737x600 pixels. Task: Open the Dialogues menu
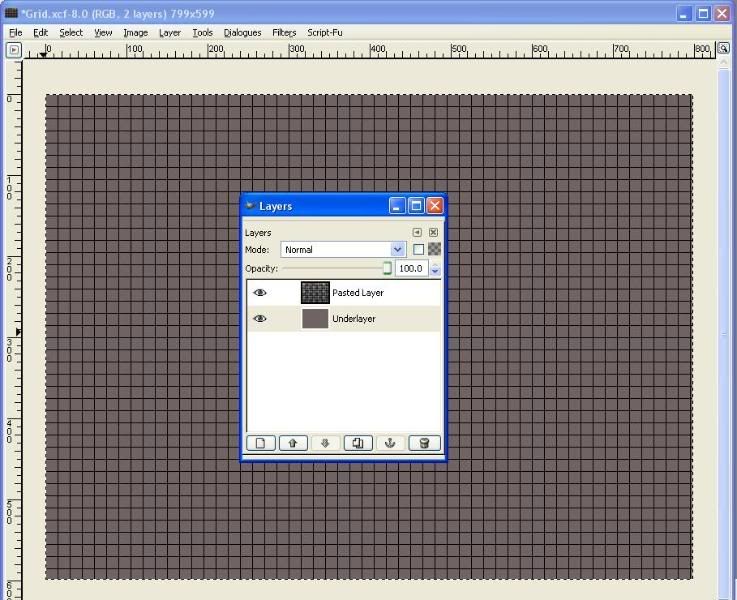(242, 32)
